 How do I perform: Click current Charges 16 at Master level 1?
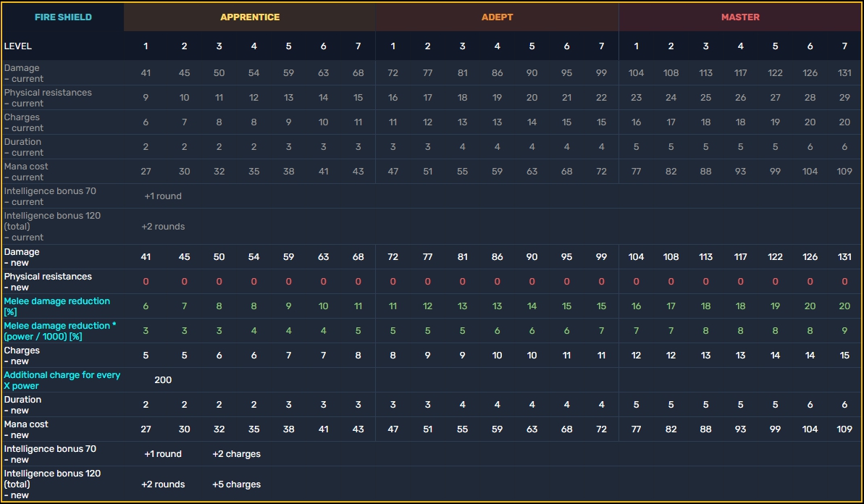click(637, 122)
